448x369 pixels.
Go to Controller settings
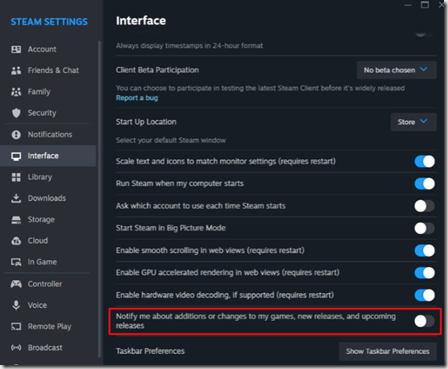[48, 284]
